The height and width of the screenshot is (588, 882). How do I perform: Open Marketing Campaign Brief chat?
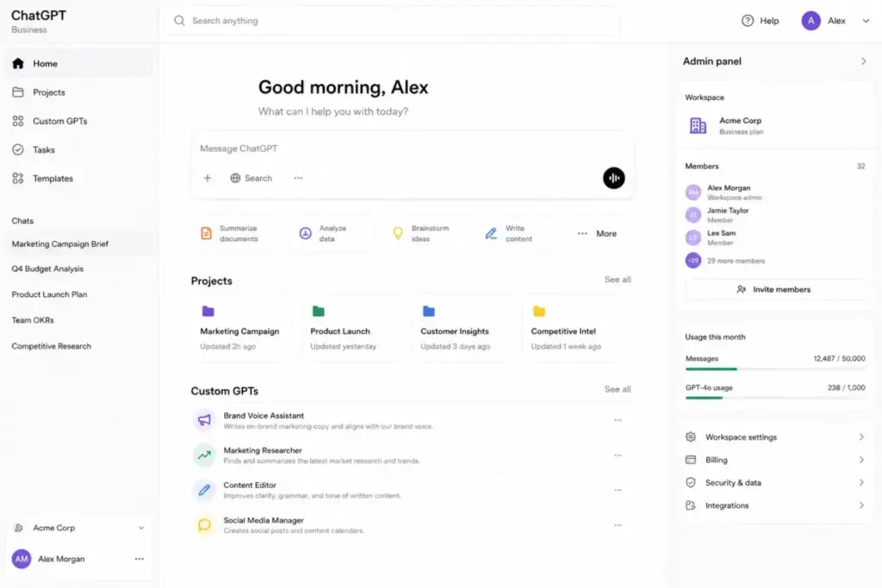(x=79, y=244)
